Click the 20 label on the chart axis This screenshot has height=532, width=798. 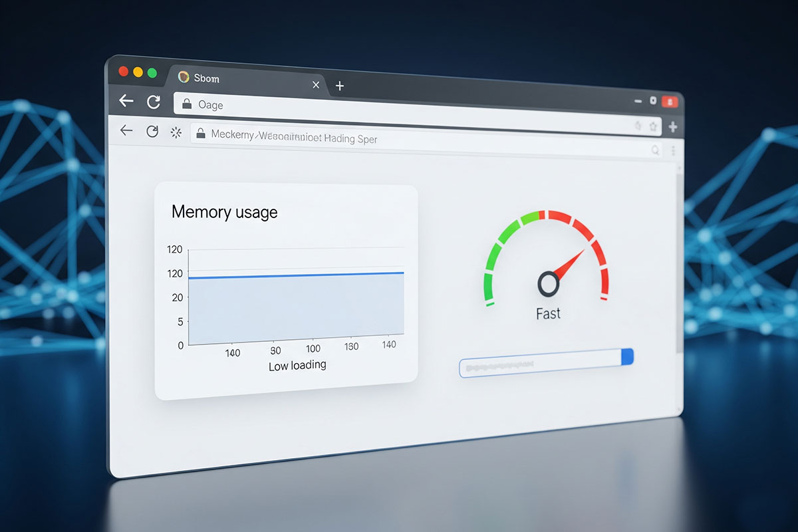177,297
